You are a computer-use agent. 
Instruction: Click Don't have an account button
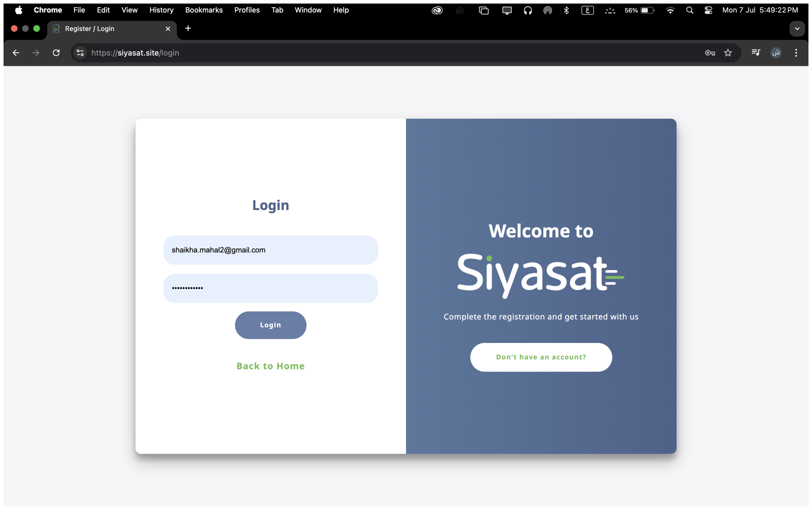[541, 357]
